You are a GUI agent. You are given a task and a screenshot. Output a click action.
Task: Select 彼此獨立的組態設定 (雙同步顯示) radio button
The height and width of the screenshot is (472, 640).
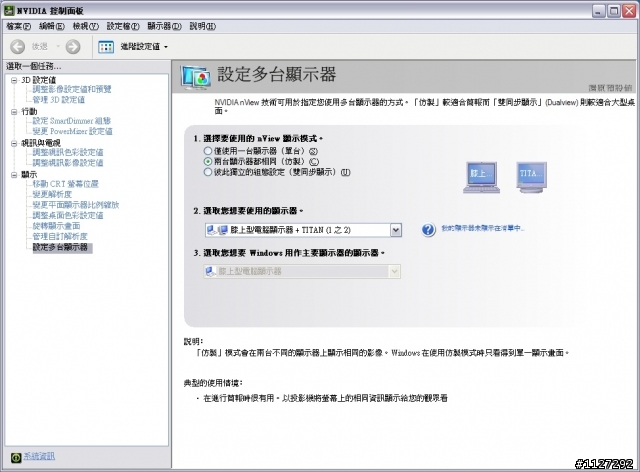208,172
